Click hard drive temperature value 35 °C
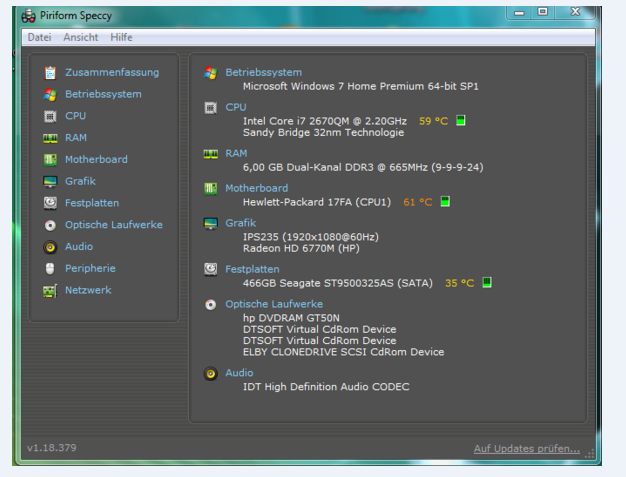626x477 pixels. (460, 283)
